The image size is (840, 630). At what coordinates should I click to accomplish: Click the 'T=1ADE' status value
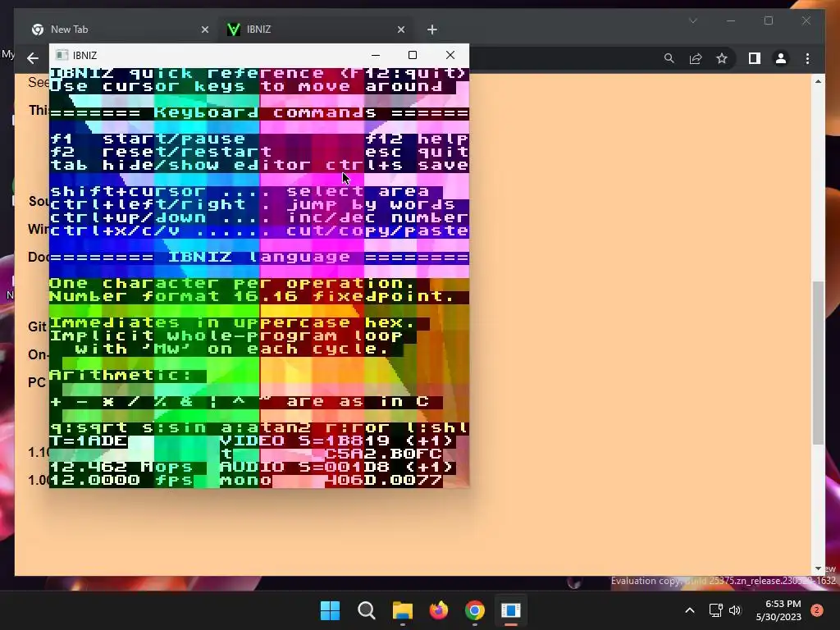coord(89,441)
